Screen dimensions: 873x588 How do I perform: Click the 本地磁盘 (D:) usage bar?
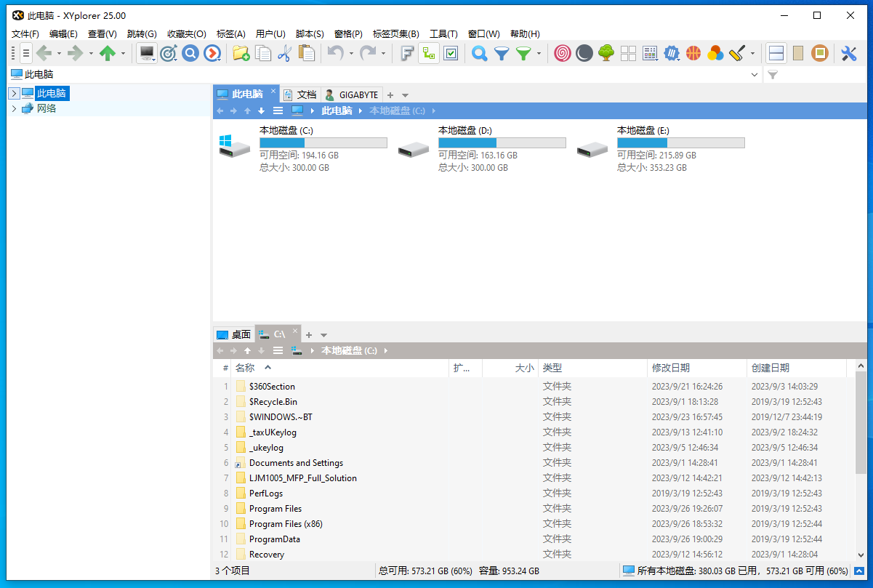[x=502, y=143]
